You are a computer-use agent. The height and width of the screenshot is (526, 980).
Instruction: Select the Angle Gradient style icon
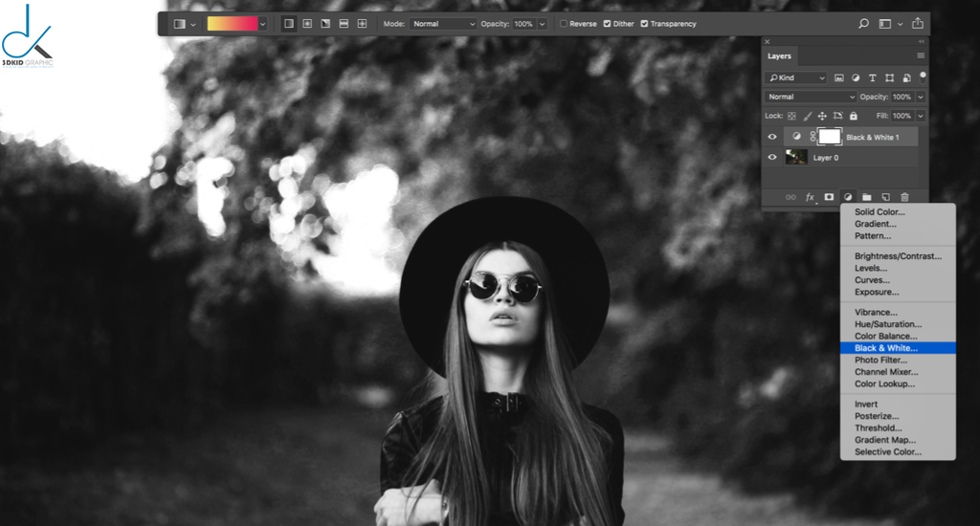click(325, 24)
